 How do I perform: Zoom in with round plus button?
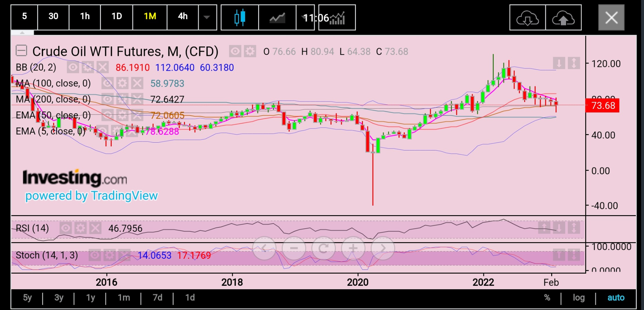point(353,248)
